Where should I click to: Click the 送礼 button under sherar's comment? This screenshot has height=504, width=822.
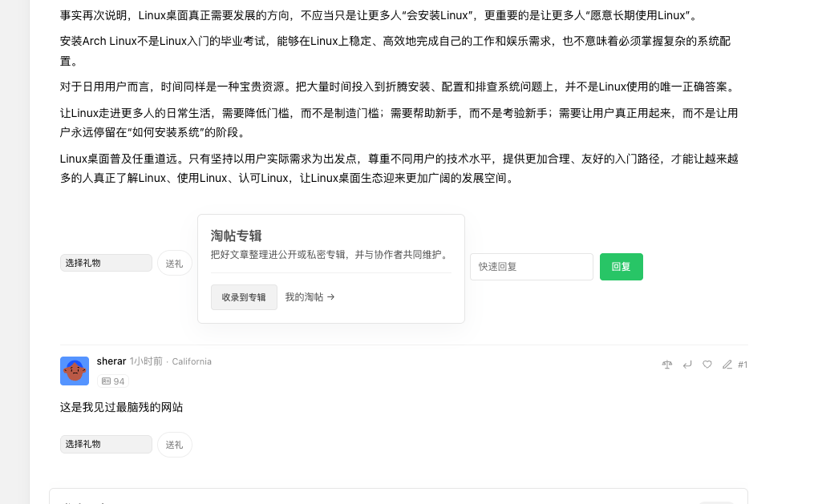coord(175,445)
